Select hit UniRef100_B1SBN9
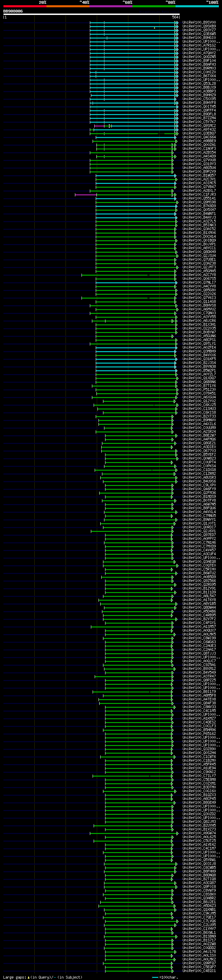The image size is (222, 980). (x=199, y=936)
